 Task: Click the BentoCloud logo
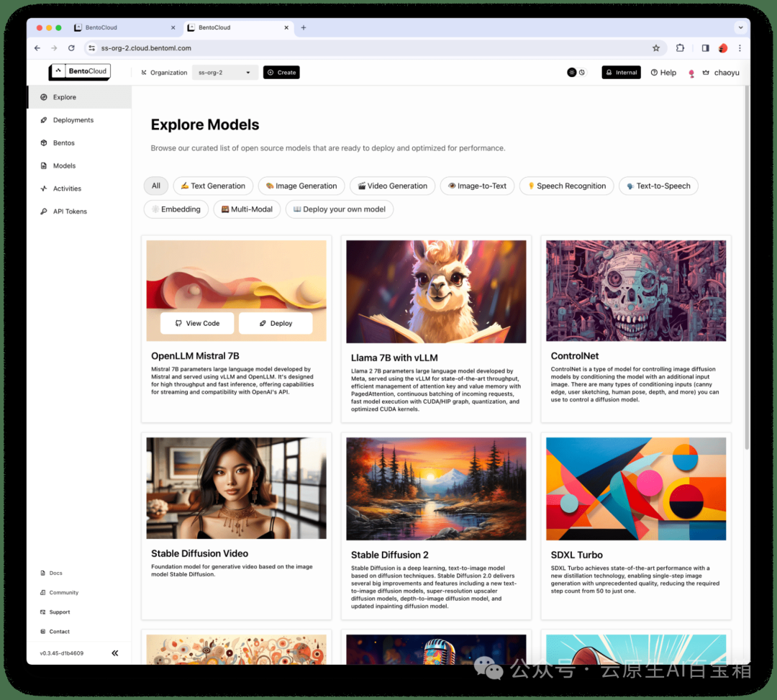[80, 72]
